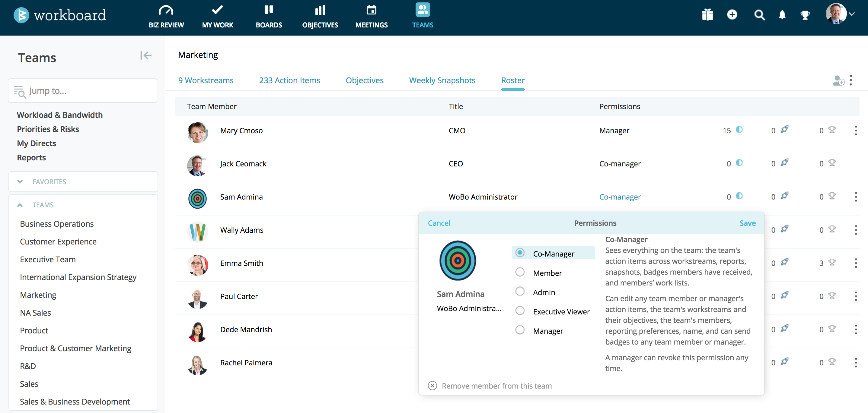This screenshot has width=868, height=413.
Task: Switch to Weekly Snapshots tab
Action: tap(442, 80)
